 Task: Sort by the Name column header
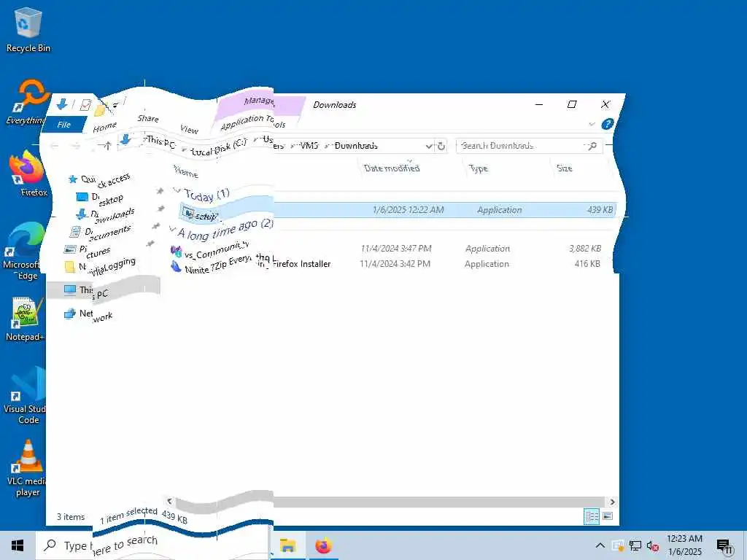[186, 171]
